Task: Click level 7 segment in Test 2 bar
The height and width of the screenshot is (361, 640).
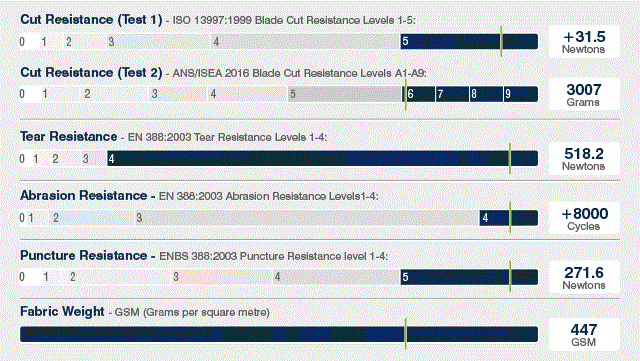Action: coord(452,94)
